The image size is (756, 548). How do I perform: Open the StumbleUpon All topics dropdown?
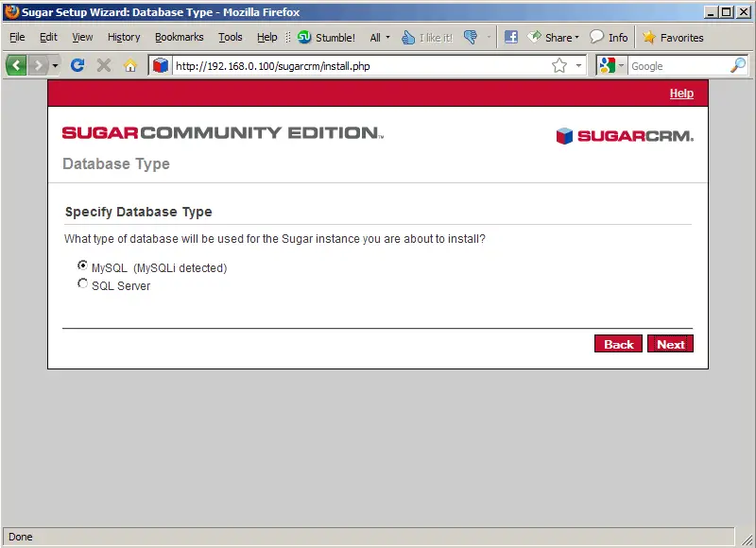[380, 37]
